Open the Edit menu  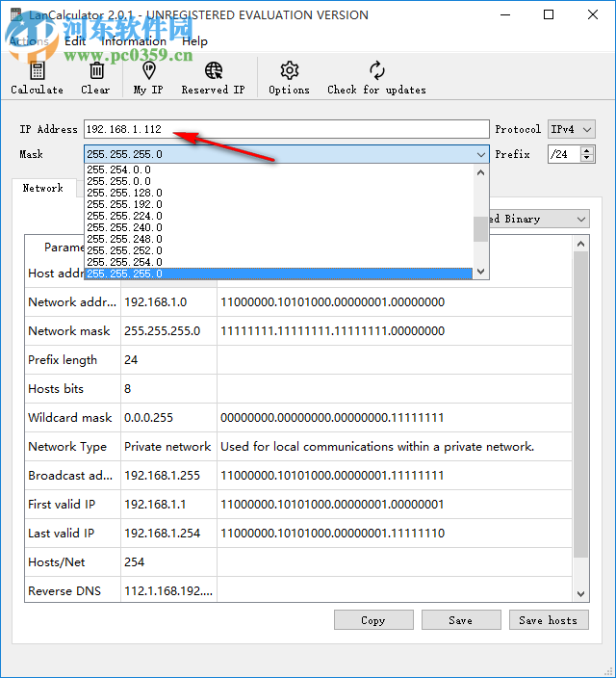[x=75, y=41]
